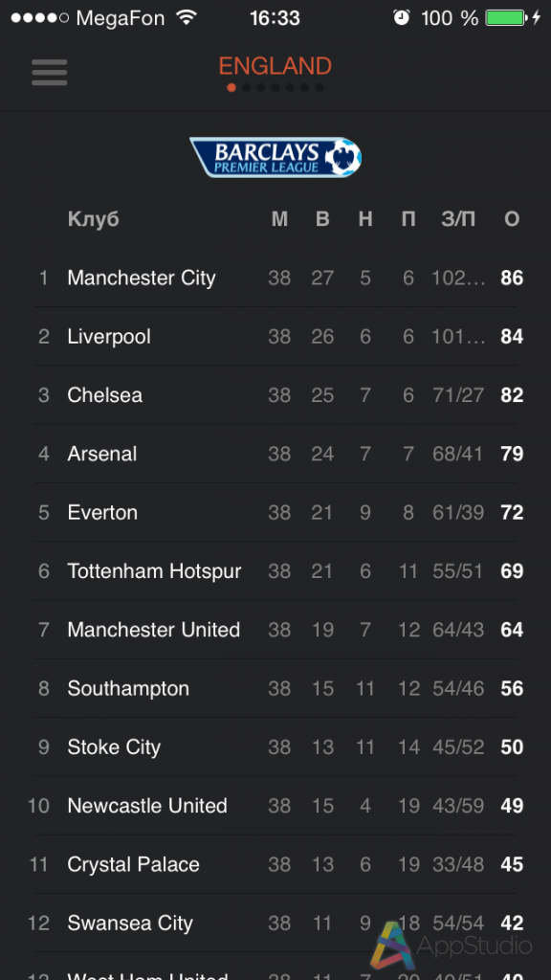
Task: Select the first orange page indicator dot
Action: click(231, 87)
